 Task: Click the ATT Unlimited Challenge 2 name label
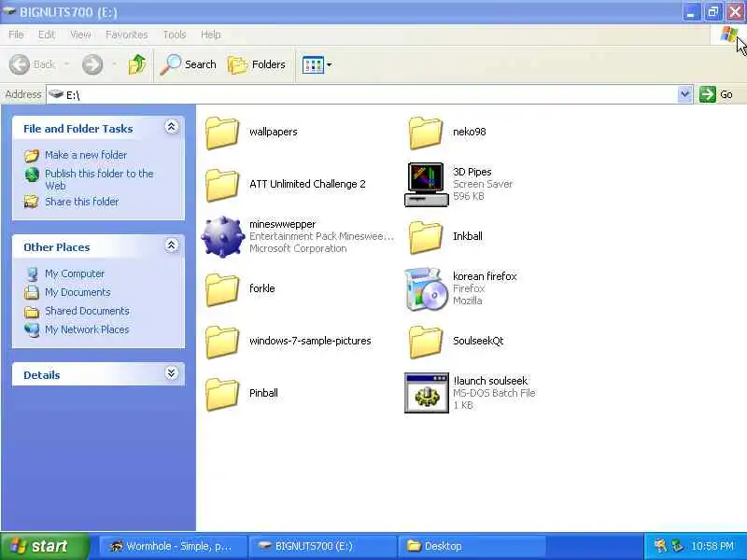307,184
